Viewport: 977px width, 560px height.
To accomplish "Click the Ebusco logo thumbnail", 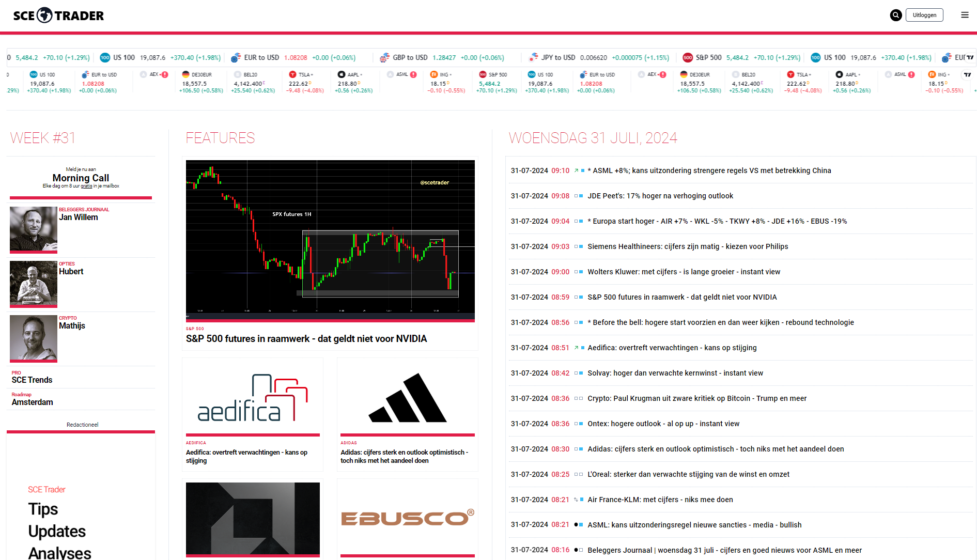I will click(407, 518).
